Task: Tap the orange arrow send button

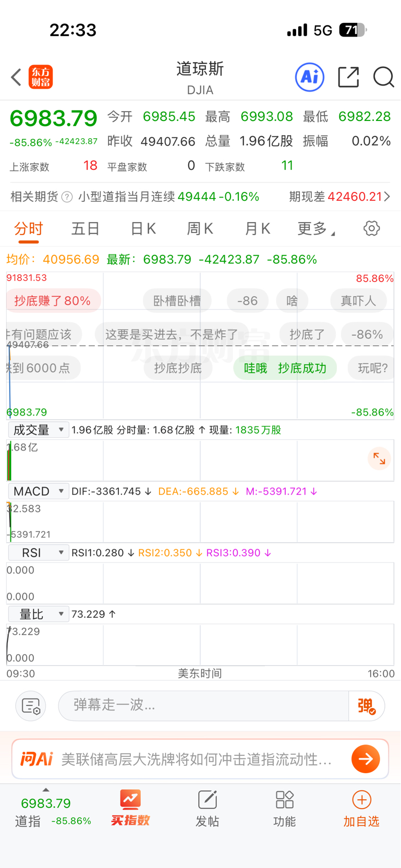Action: 366,759
